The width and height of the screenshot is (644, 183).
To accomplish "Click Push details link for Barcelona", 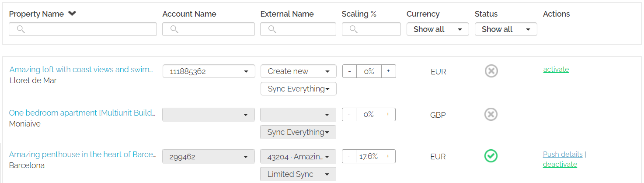I will pyautogui.click(x=562, y=154).
